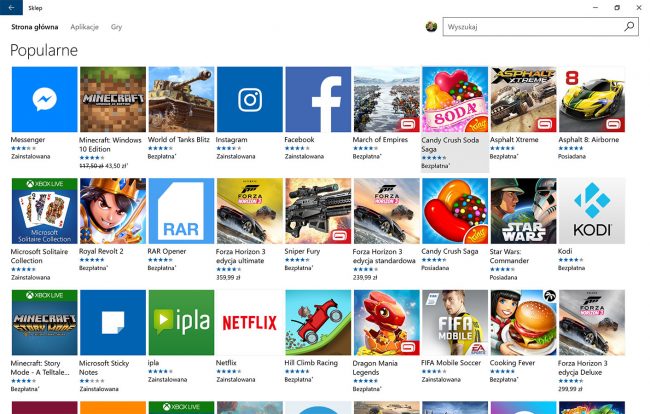Click the 359,99 zł price text
Viewport: 650px width, 414px height.
click(228, 277)
